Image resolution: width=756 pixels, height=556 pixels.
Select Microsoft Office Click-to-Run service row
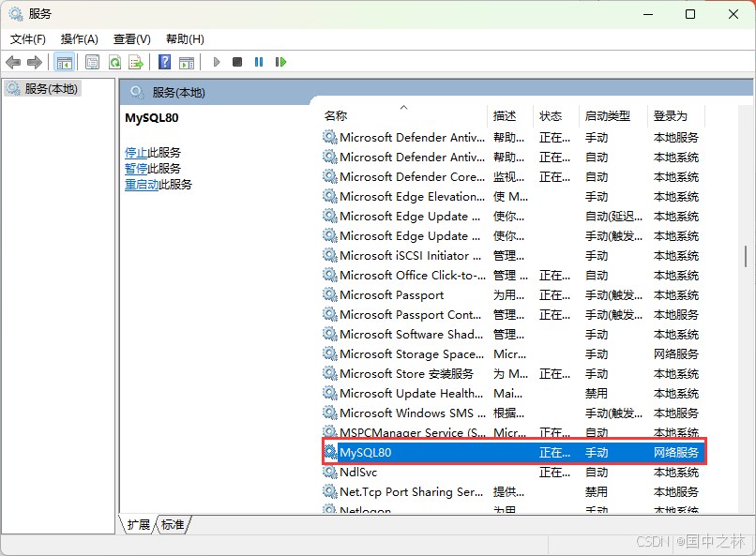click(x=514, y=275)
